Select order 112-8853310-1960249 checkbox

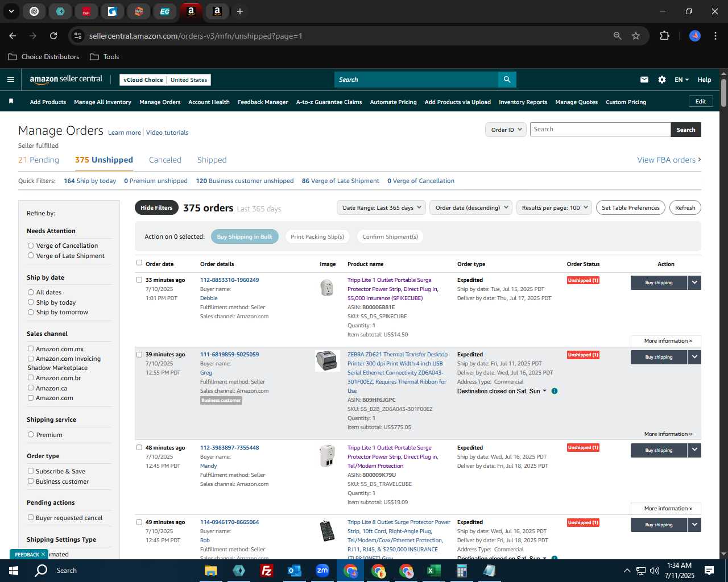pyautogui.click(x=139, y=280)
